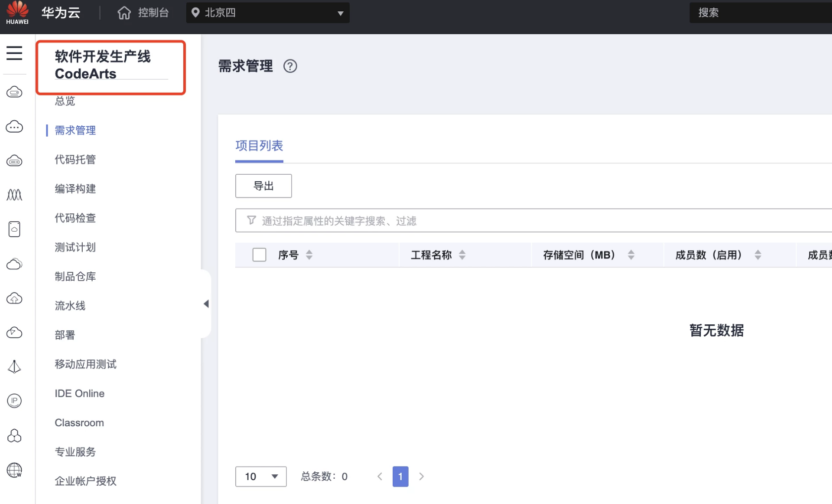Switch to the 项目列表 tab
The height and width of the screenshot is (504, 832).
click(x=259, y=146)
